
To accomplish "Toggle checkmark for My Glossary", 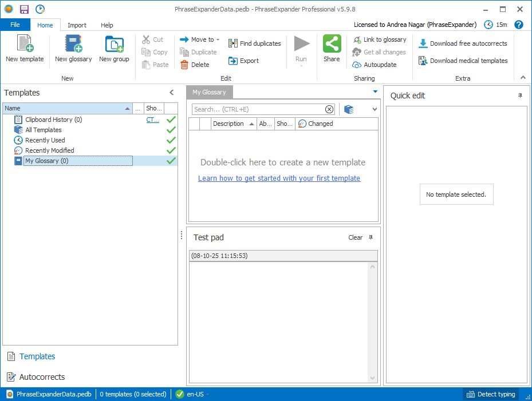I will [171, 161].
